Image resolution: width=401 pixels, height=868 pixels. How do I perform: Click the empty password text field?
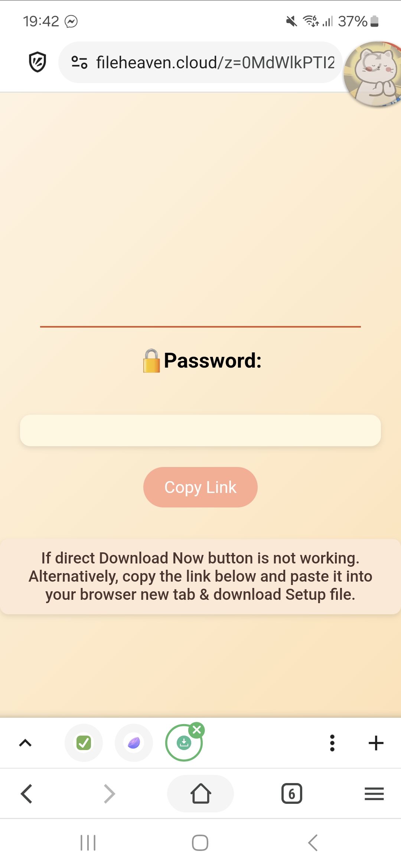click(x=200, y=430)
